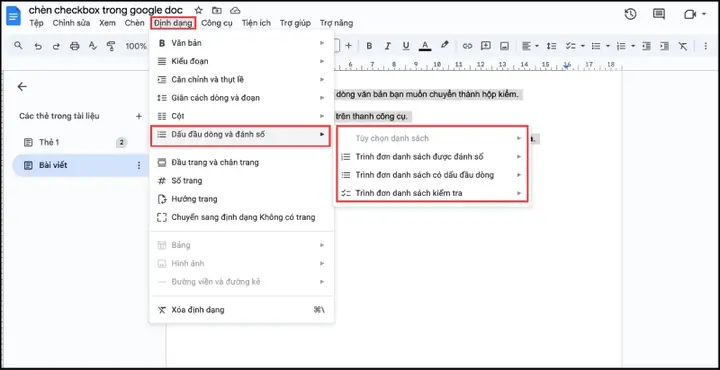Move document to a folder

tap(217, 10)
